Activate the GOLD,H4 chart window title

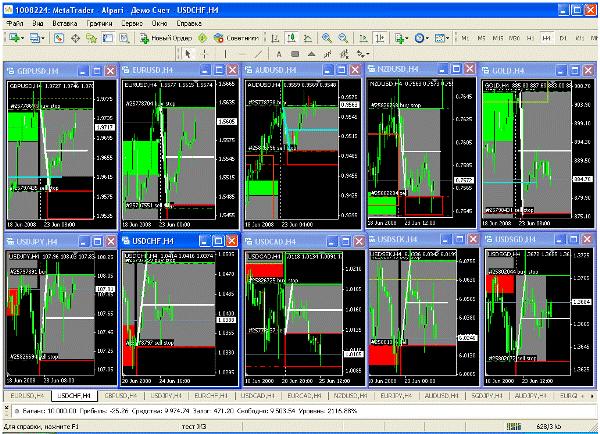click(x=508, y=70)
